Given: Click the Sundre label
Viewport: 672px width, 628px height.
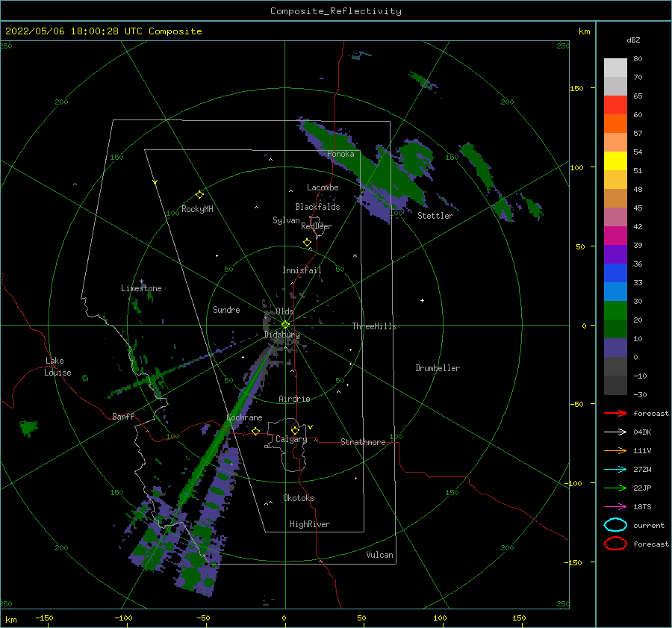Looking at the screenshot, I should coord(226,309).
